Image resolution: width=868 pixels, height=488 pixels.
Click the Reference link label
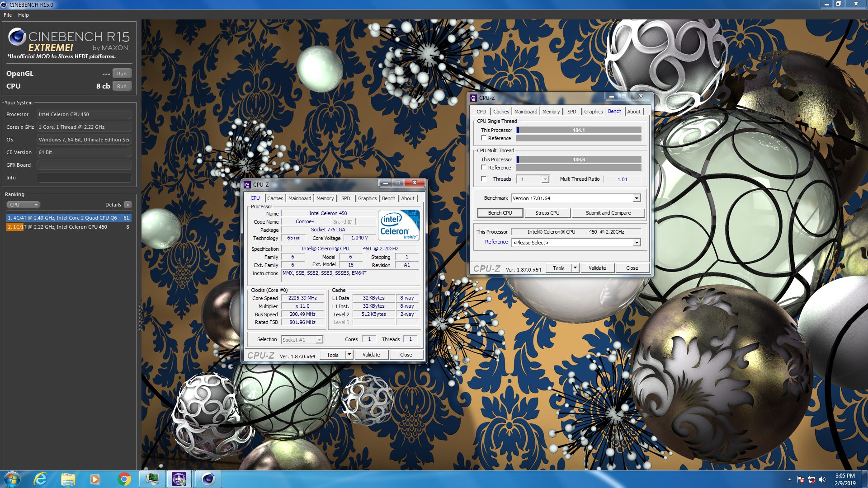pyautogui.click(x=496, y=242)
